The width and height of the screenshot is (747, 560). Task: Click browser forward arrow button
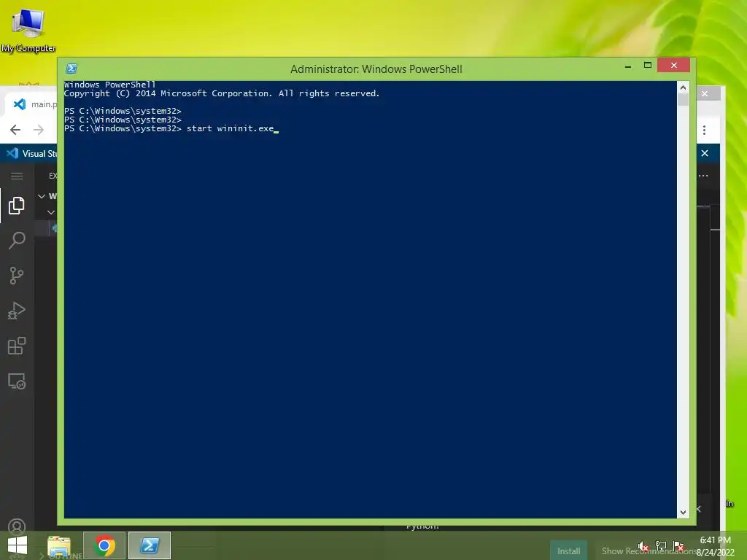pyautogui.click(x=39, y=130)
